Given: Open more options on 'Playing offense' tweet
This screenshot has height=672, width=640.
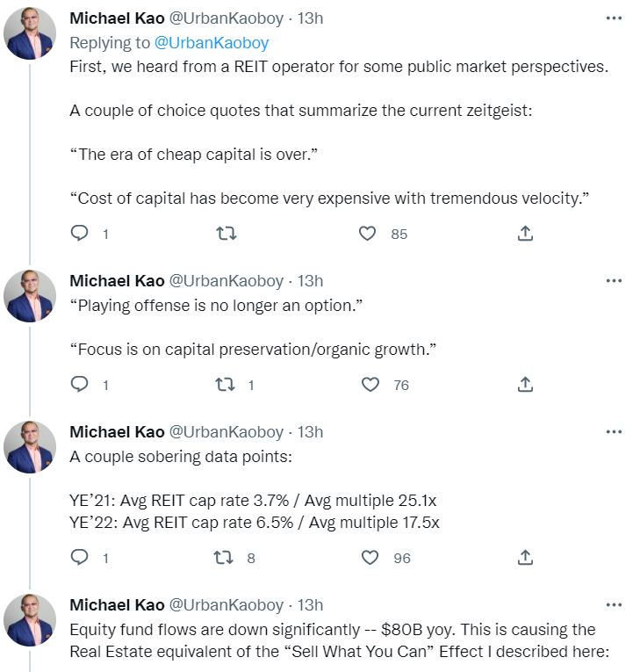Looking at the screenshot, I should coord(614,281).
